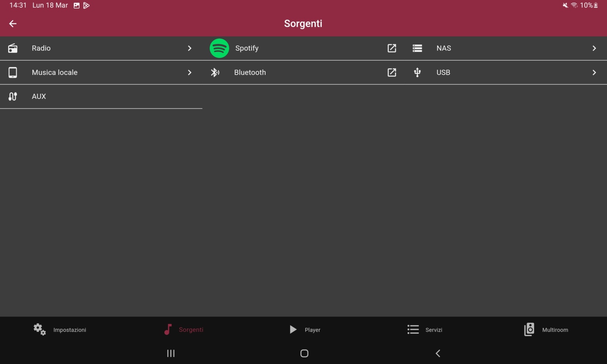Tap the Musica locale tablet icon
Viewport: 607px width, 364px height.
pos(13,72)
